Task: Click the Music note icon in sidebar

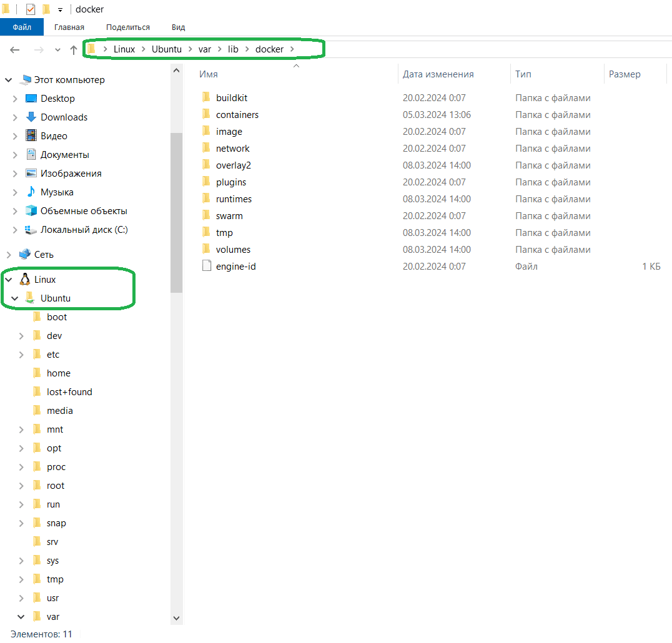Action: [x=31, y=192]
